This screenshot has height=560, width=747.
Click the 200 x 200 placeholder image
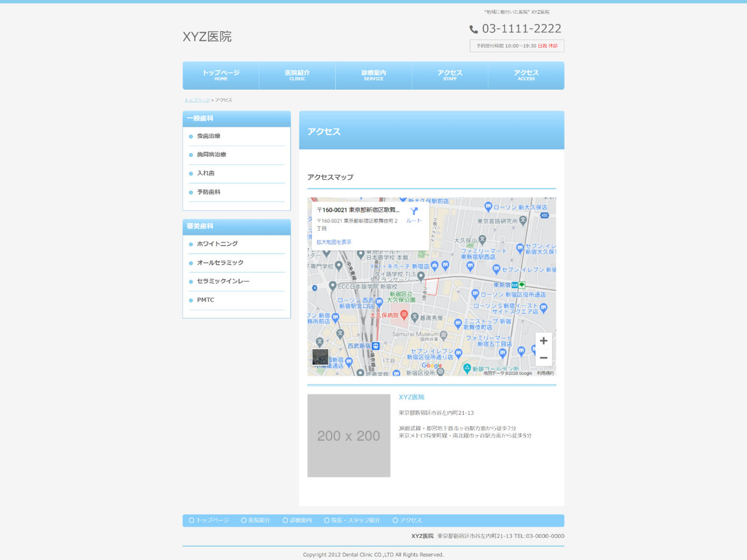coord(348,436)
